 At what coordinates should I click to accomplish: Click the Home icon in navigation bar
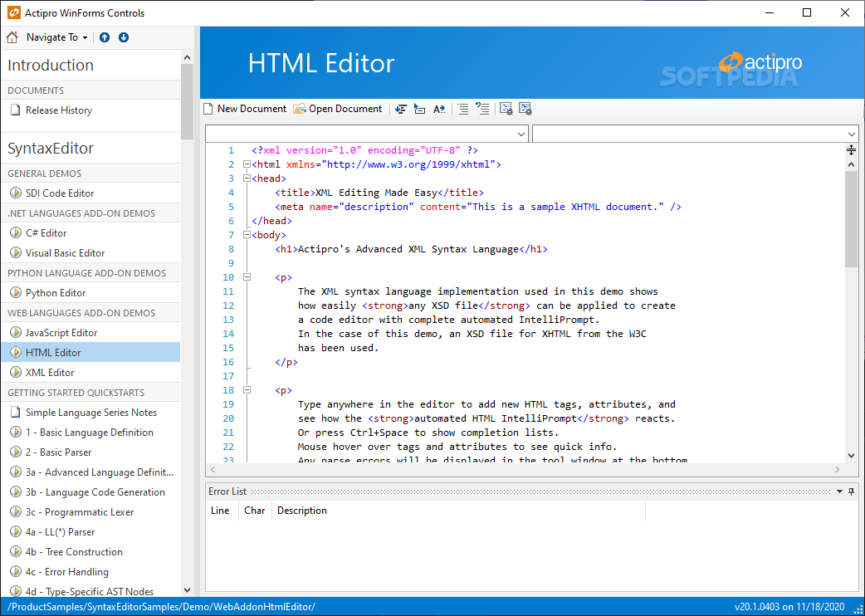coord(12,37)
